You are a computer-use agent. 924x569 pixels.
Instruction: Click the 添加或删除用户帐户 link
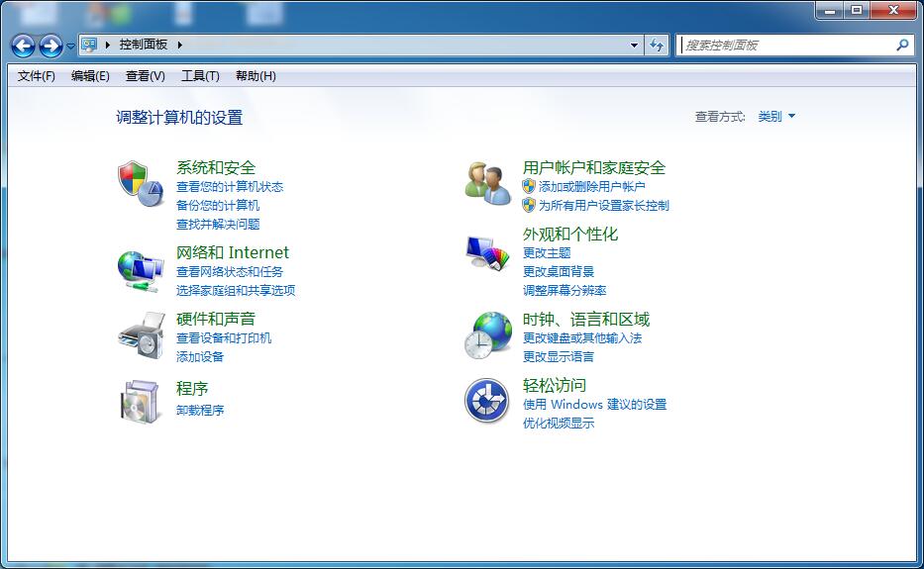[591, 186]
